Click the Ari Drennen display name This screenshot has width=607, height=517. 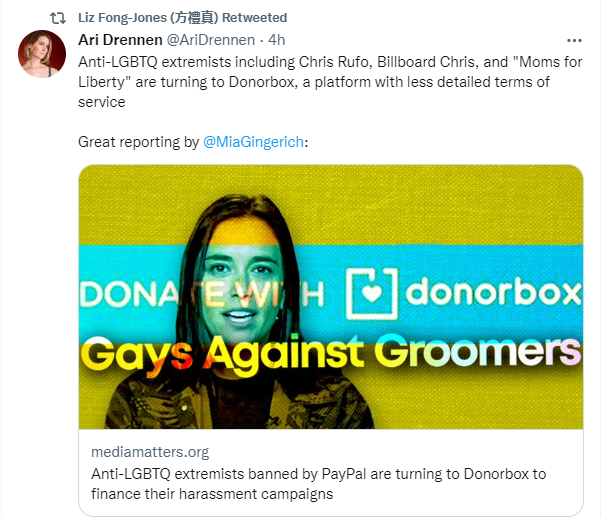[x=120, y=40]
